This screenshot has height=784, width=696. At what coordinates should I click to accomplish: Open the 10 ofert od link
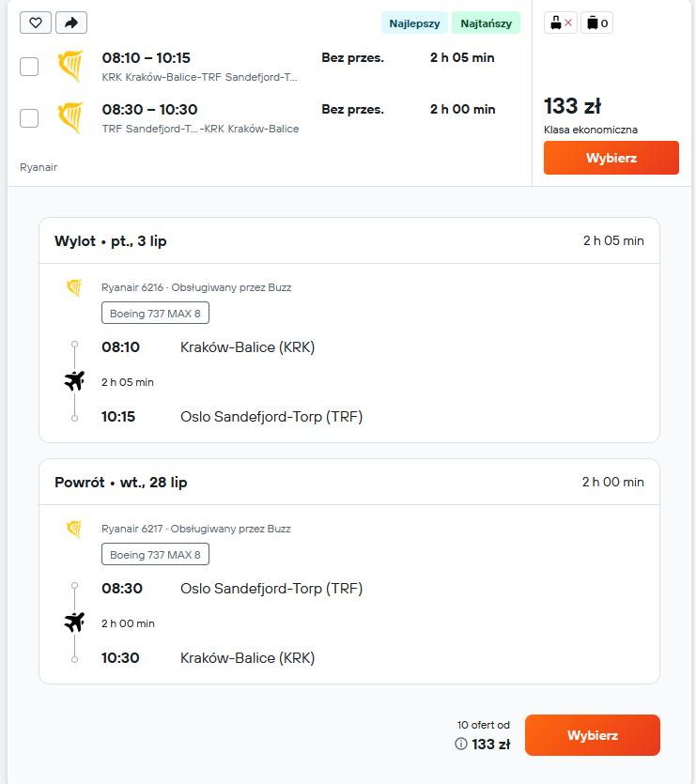(x=484, y=725)
